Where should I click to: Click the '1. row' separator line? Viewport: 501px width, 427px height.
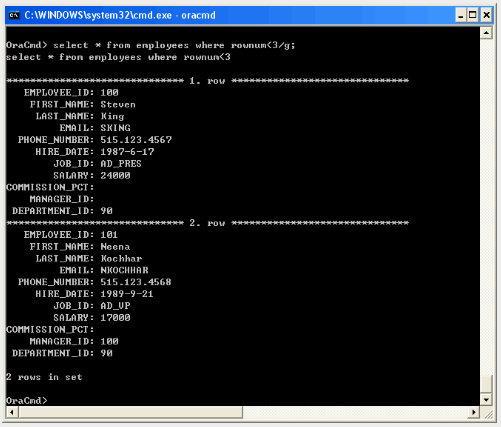[x=207, y=81]
